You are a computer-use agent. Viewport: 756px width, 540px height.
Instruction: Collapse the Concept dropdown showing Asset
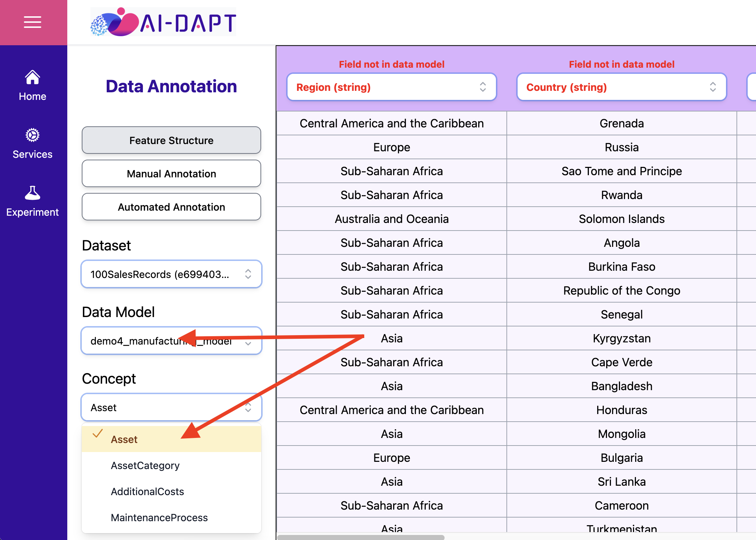(171, 407)
